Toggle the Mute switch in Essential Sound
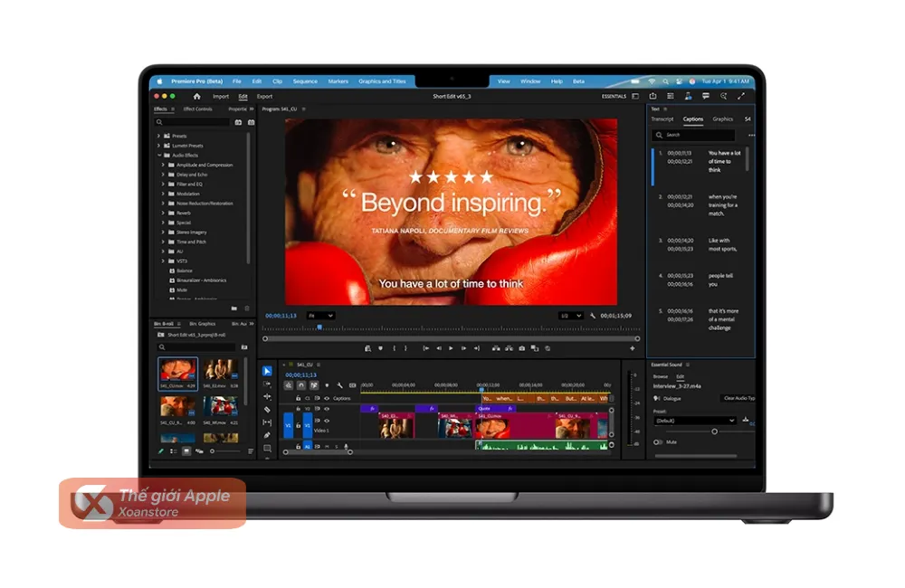This screenshot has height=588, width=905. tap(657, 442)
